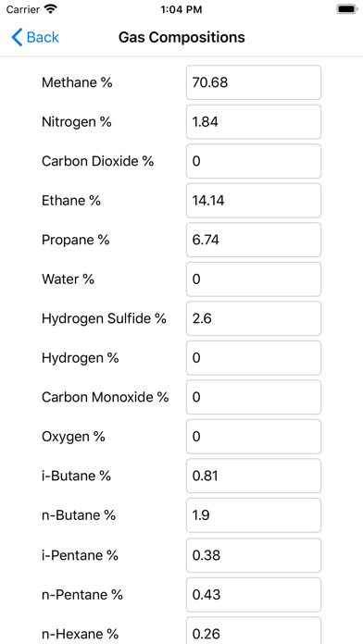Select the n-Pentane % field
The height and width of the screenshot is (644, 363).
(x=254, y=595)
